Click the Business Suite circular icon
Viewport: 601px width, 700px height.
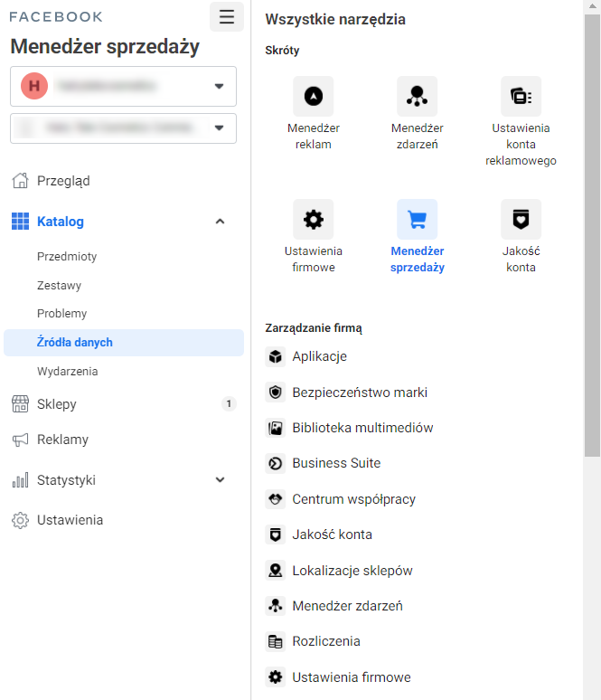[276, 463]
